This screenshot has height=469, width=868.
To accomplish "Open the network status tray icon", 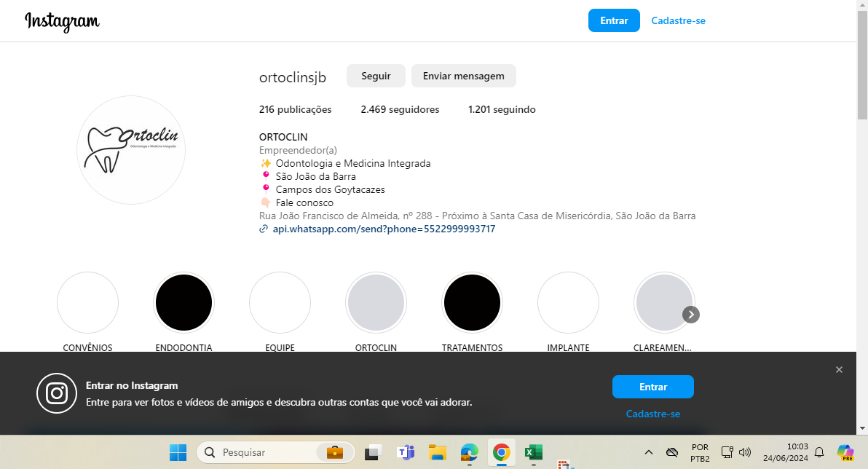I will point(727,452).
